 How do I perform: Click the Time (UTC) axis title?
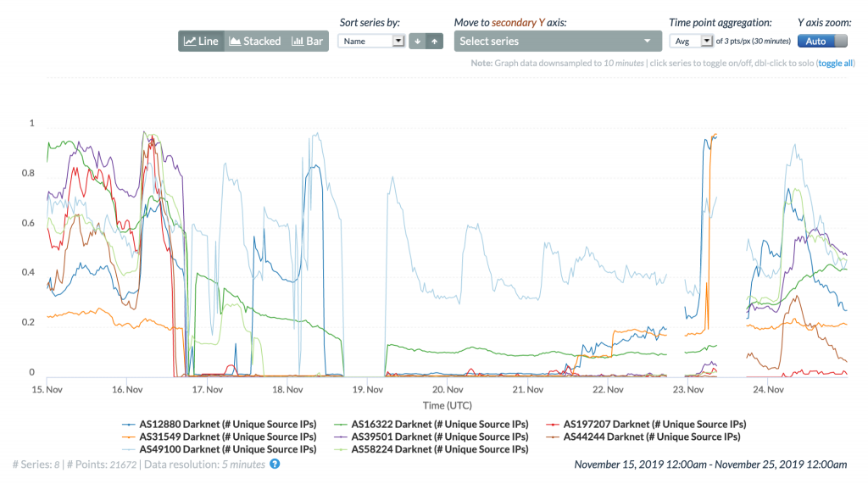(x=448, y=405)
